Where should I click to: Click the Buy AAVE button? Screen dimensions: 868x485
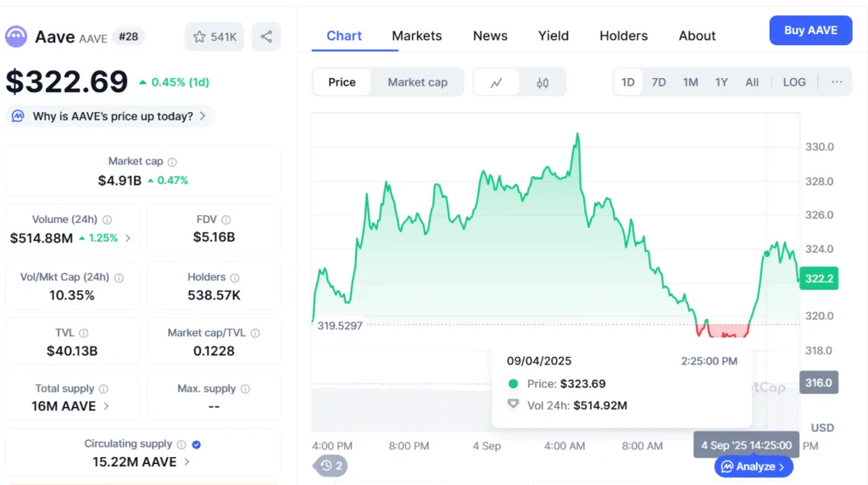810,31
